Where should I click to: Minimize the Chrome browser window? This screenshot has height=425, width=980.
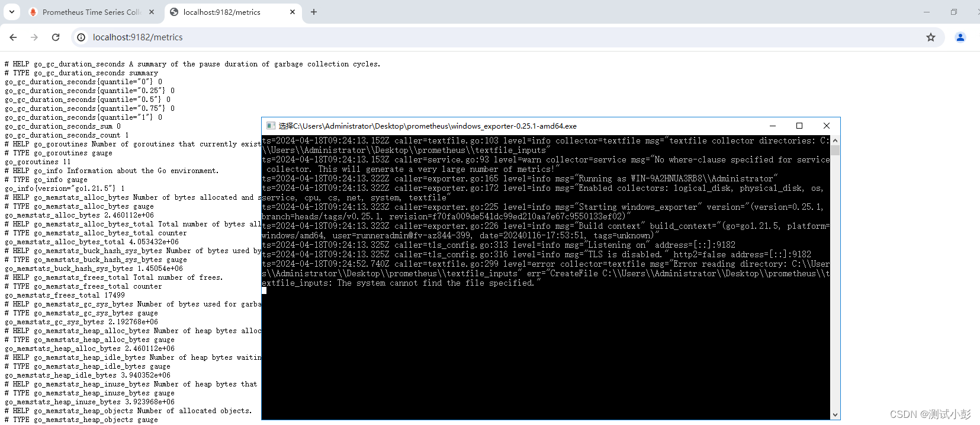coord(927,12)
